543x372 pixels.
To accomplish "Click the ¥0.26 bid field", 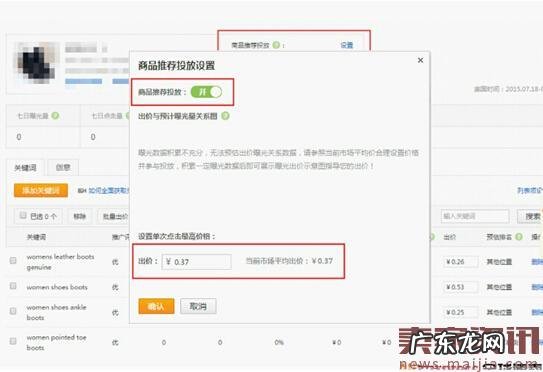I will pyautogui.click(x=461, y=262).
